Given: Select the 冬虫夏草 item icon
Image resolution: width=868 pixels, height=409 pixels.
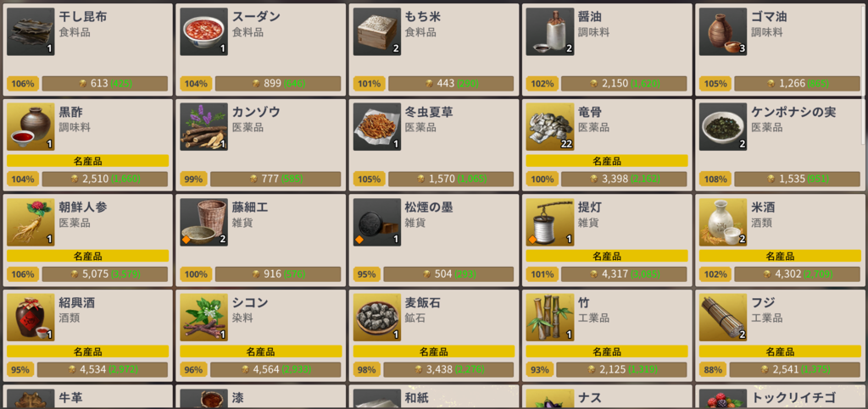Looking at the screenshot, I should click(377, 126).
